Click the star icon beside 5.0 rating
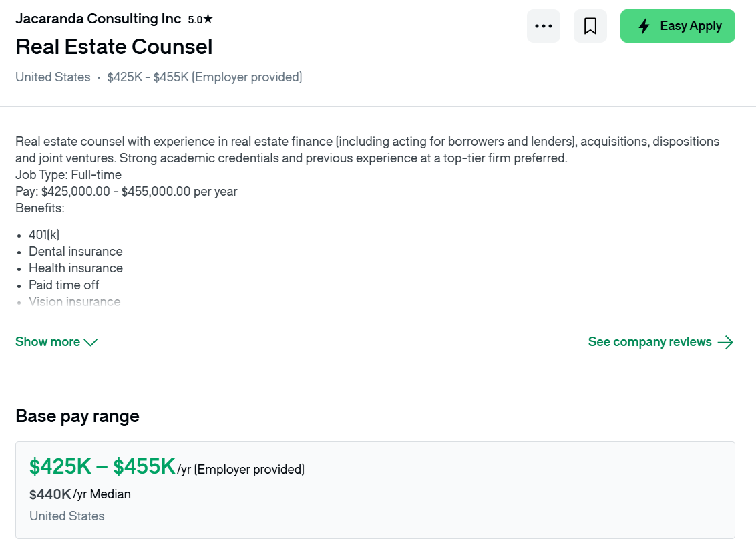The height and width of the screenshot is (549, 756). (208, 19)
